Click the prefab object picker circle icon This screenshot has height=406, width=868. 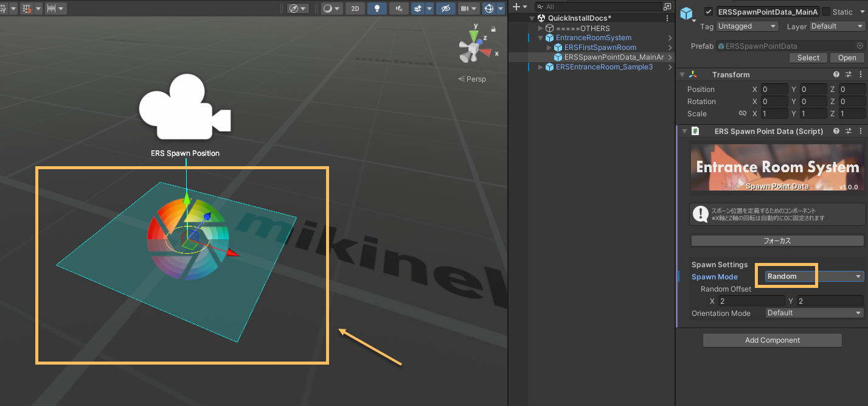point(860,46)
